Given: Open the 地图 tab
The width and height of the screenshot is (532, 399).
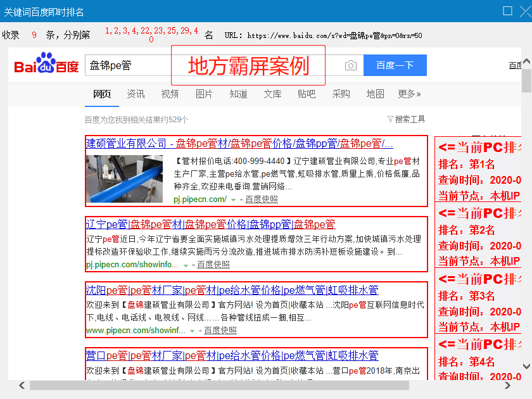Looking at the screenshot, I should 375,94.
